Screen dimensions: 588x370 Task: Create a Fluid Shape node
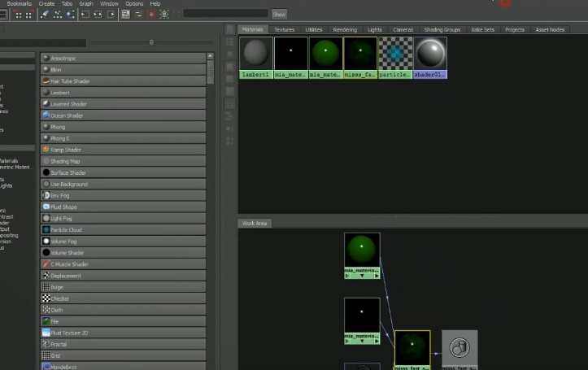pyautogui.click(x=124, y=207)
